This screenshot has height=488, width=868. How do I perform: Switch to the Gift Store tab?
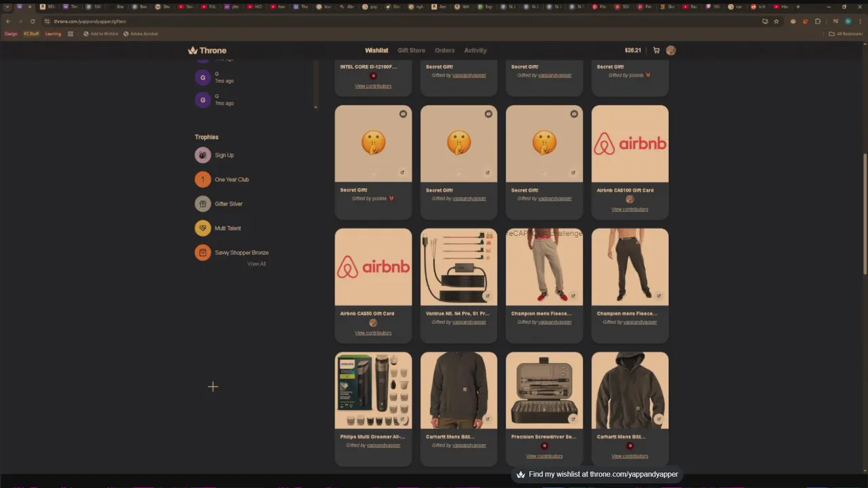click(411, 50)
